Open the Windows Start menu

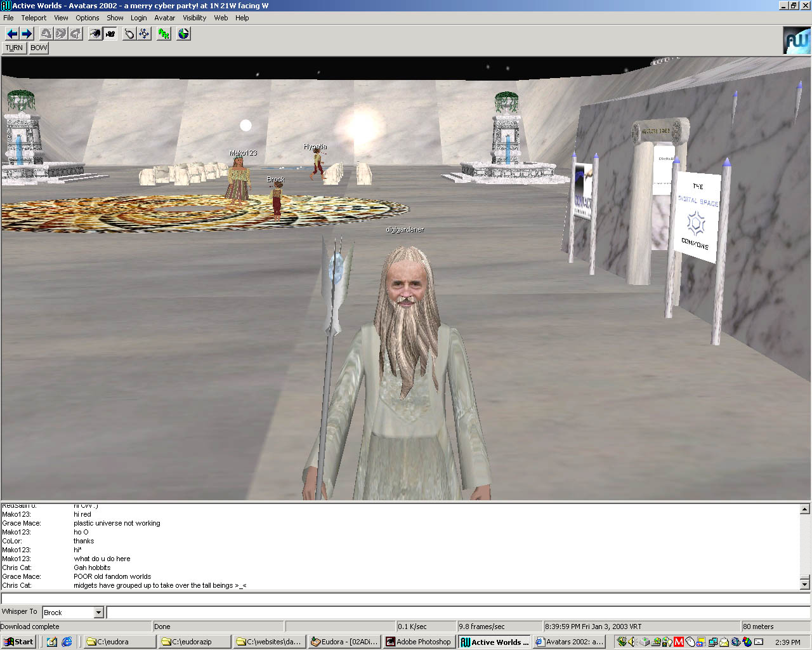[x=18, y=642]
